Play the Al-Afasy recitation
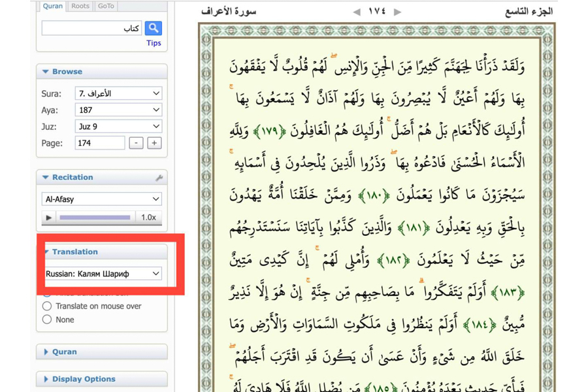The height and width of the screenshot is (392, 588). (49, 218)
